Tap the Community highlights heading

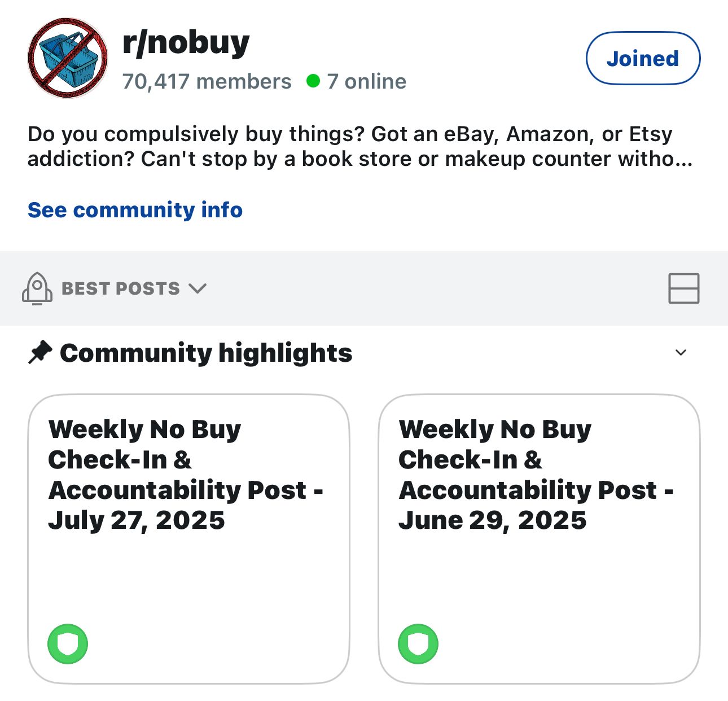pos(207,353)
